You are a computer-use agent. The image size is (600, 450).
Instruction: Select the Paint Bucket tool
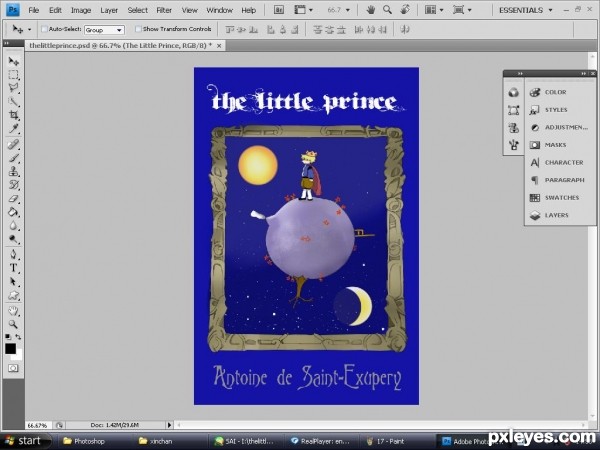13,212
